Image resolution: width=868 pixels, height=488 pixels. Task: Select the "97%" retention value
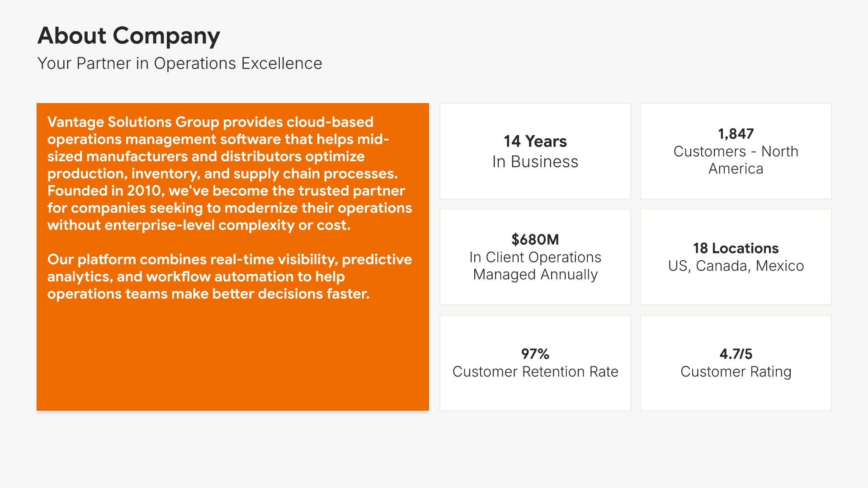pyautogui.click(x=535, y=354)
